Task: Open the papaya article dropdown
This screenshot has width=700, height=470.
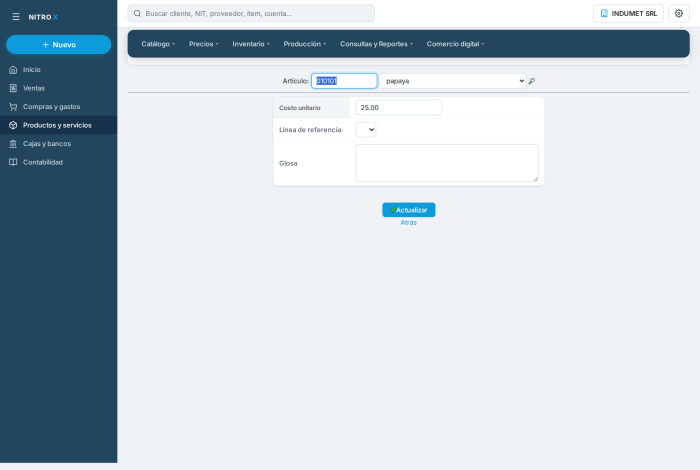Action: 453,81
